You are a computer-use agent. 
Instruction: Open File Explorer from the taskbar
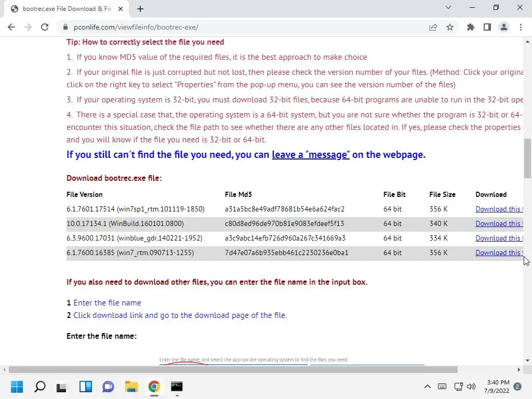coord(131,387)
